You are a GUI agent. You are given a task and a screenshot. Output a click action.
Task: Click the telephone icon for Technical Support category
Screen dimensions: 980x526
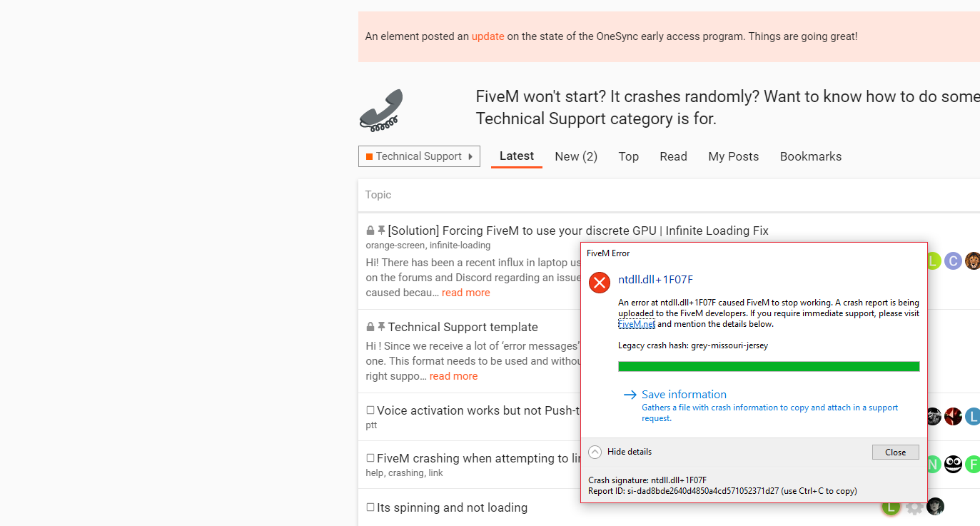tap(382, 110)
